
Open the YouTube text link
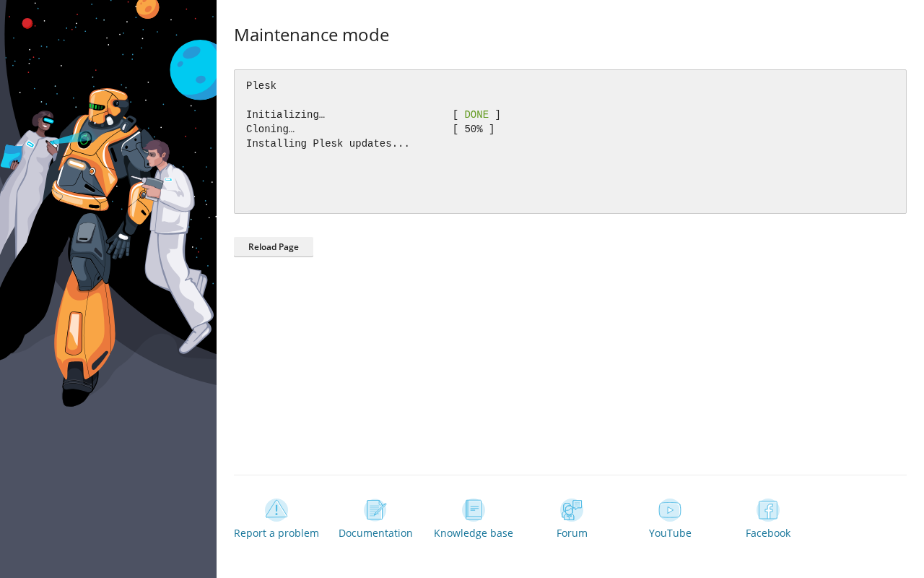(x=670, y=533)
